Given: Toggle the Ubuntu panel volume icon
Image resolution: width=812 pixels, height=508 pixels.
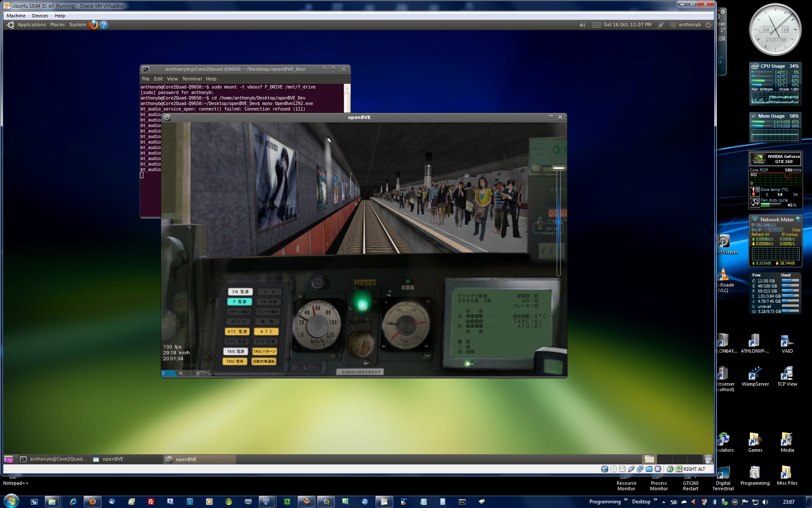Looking at the screenshot, I should click(582, 25).
